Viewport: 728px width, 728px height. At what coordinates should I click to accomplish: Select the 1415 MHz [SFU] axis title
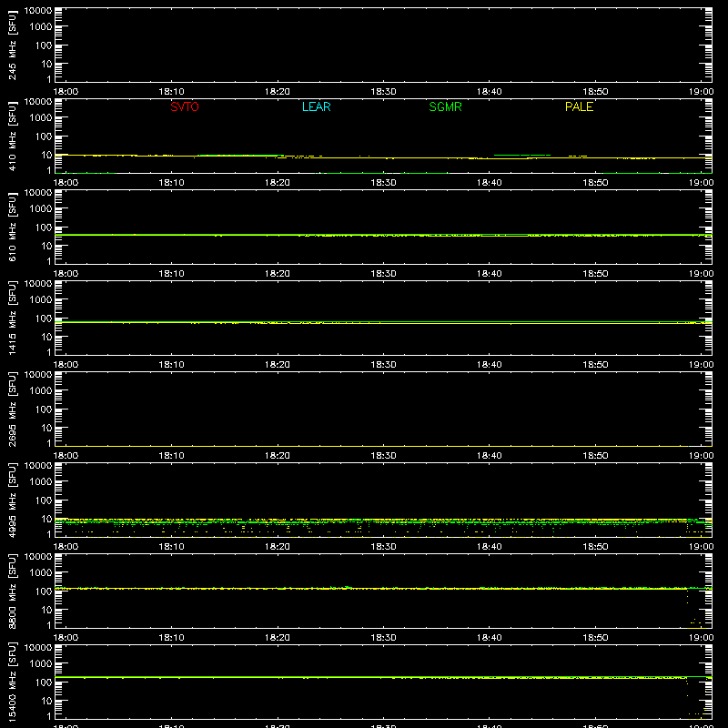(x=13, y=318)
